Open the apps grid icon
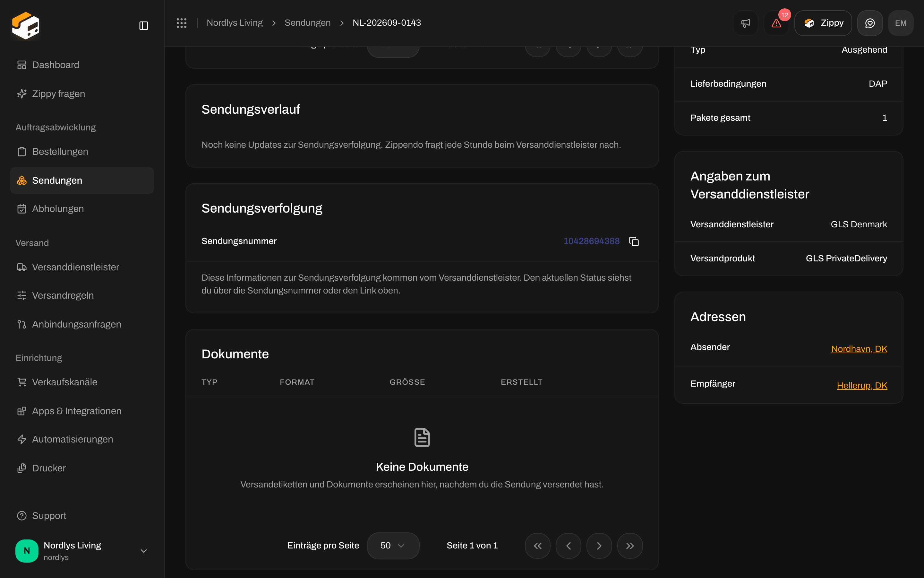Viewport: 924px width, 578px height. [182, 23]
